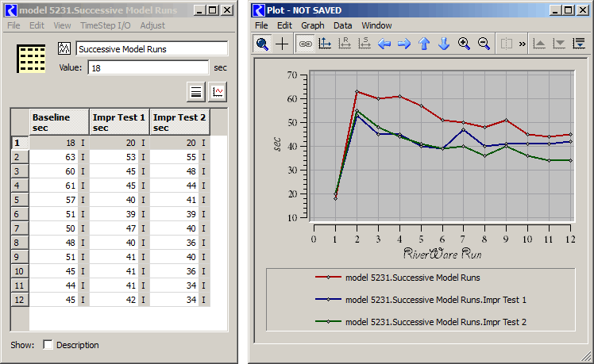Click the red curve peak at run 2
Image resolution: width=594 pixels, height=364 pixels.
(x=357, y=91)
